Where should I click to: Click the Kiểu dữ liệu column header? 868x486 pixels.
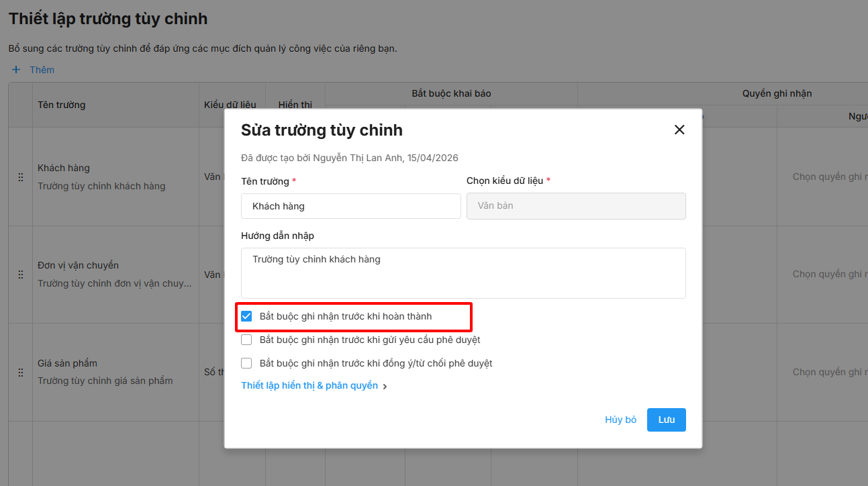[x=230, y=105]
